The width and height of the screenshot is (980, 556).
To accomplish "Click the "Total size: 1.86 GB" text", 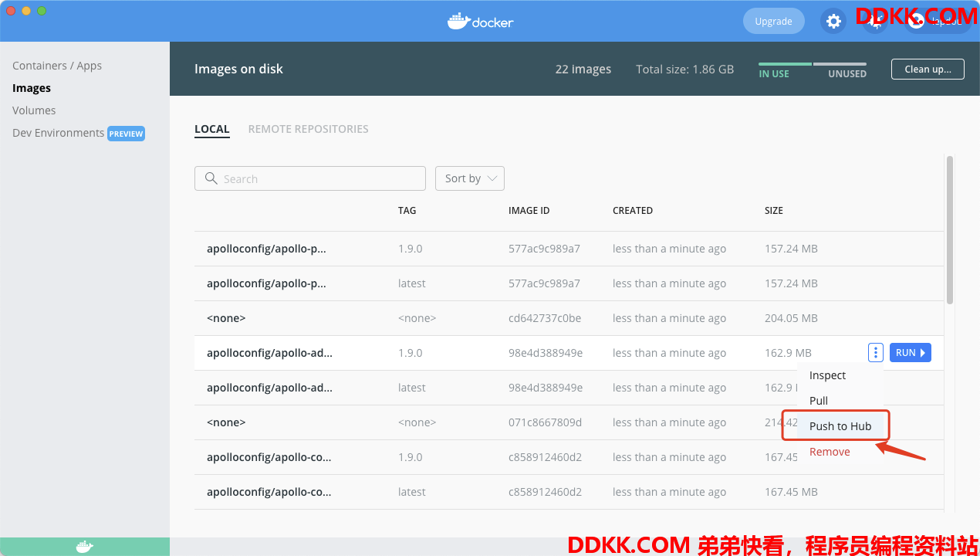I will point(684,69).
